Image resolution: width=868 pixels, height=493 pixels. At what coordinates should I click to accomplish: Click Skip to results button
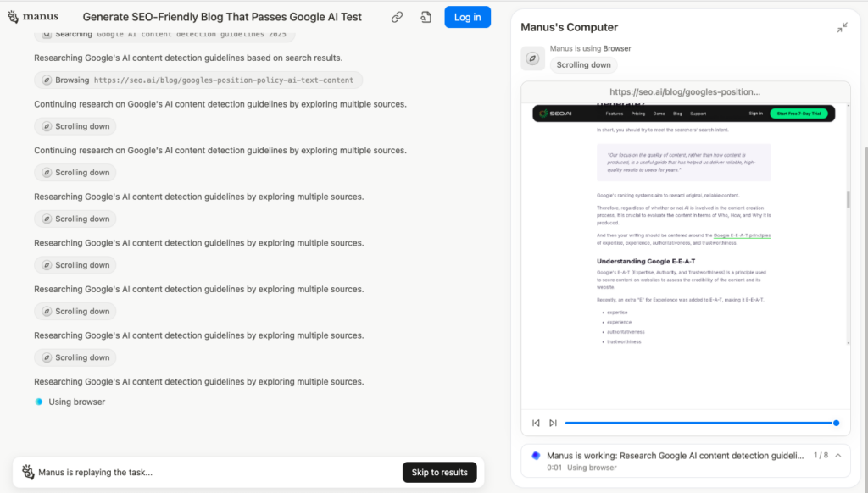tap(440, 472)
